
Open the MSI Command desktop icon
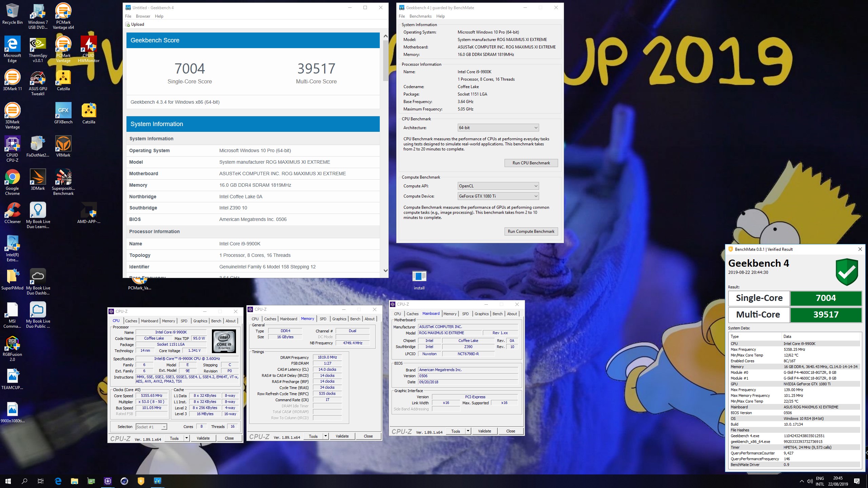coord(12,315)
